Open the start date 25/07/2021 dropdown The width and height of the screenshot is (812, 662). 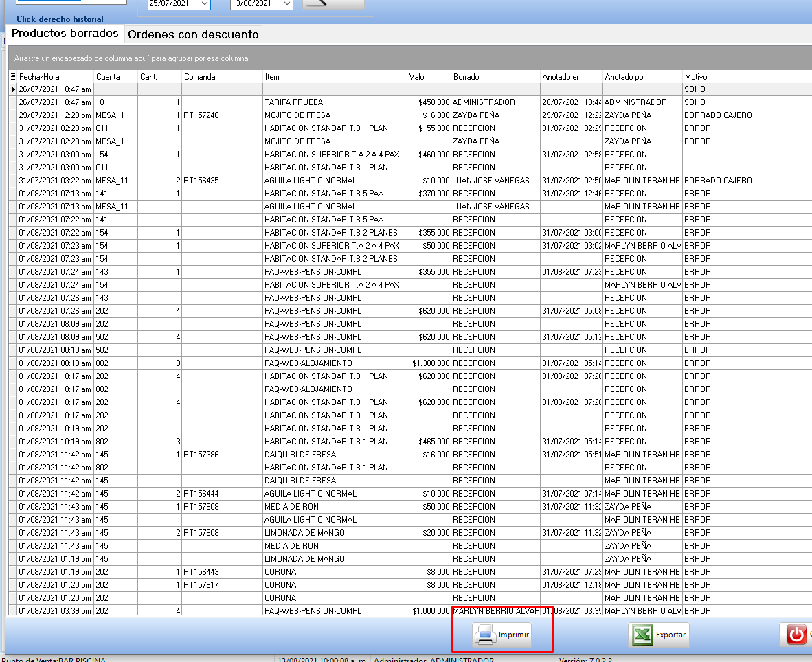tap(204, 4)
